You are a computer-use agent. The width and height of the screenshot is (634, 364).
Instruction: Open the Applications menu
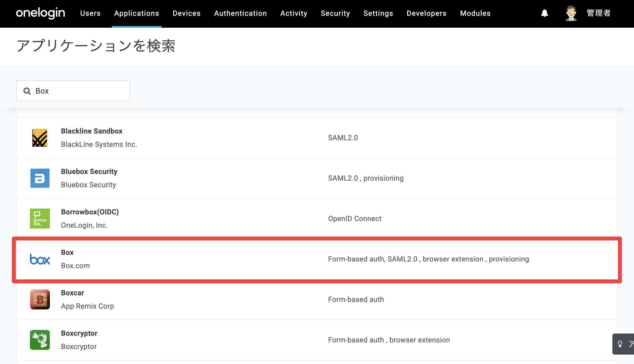(x=137, y=13)
